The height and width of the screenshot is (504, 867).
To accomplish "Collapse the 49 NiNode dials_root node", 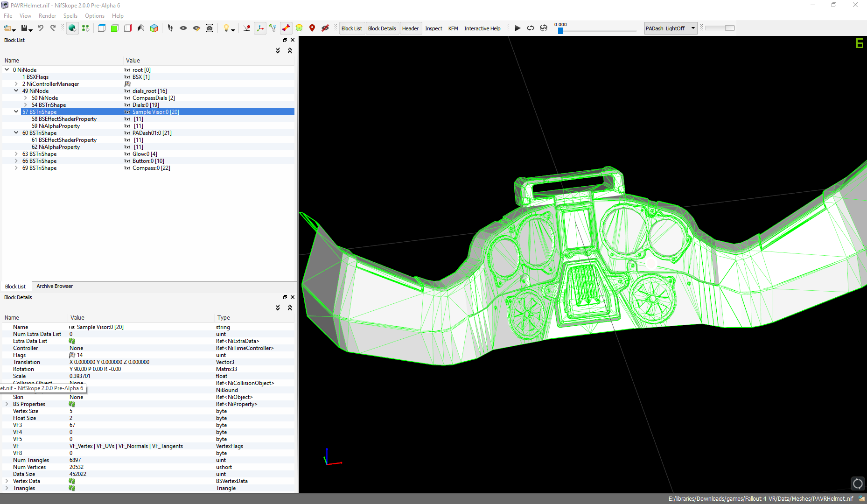I will click(x=16, y=91).
